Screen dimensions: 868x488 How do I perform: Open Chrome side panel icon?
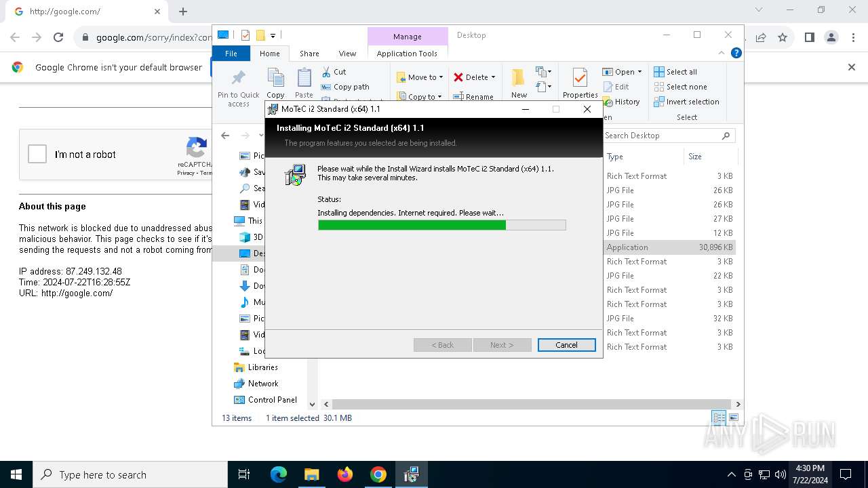[809, 38]
